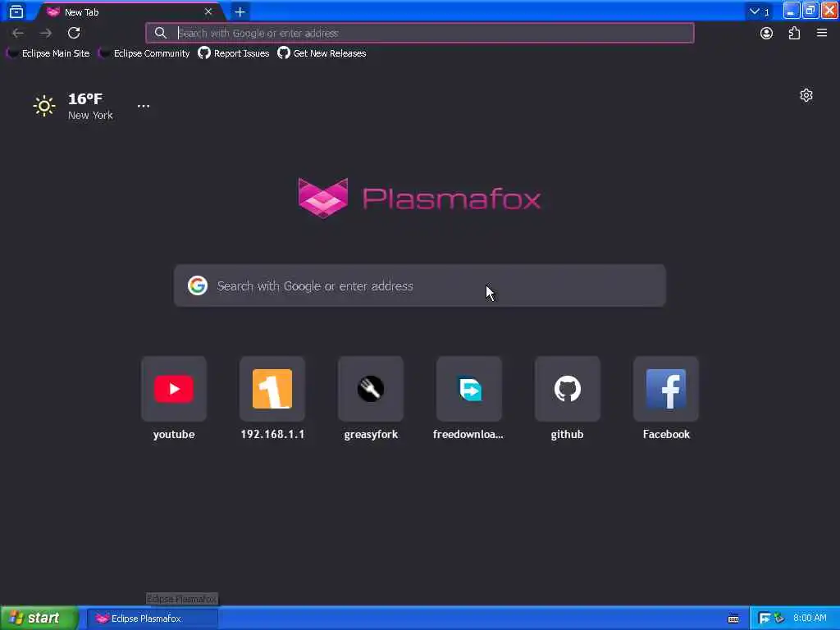Open Eclipse Main Site bookmark
Image resolution: width=840 pixels, height=630 pixels.
(48, 53)
